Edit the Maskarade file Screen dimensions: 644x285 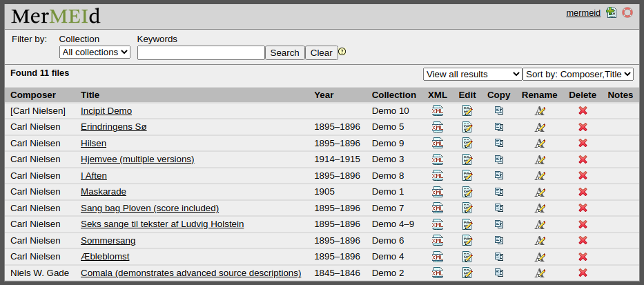467,192
